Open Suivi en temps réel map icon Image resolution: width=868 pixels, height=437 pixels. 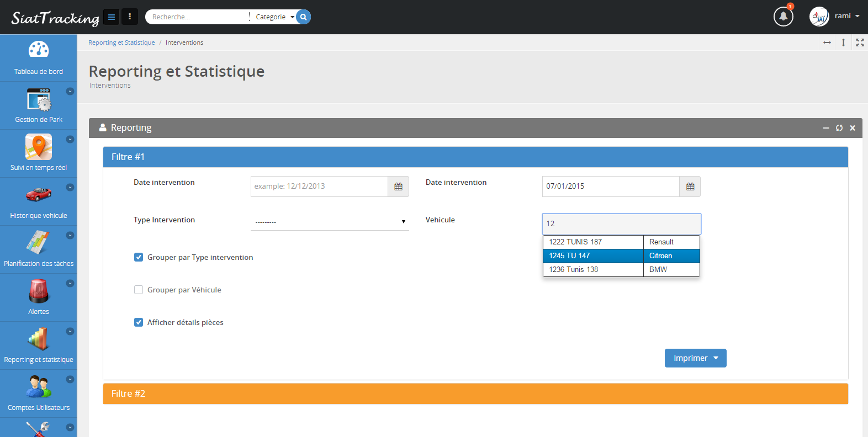coord(39,147)
